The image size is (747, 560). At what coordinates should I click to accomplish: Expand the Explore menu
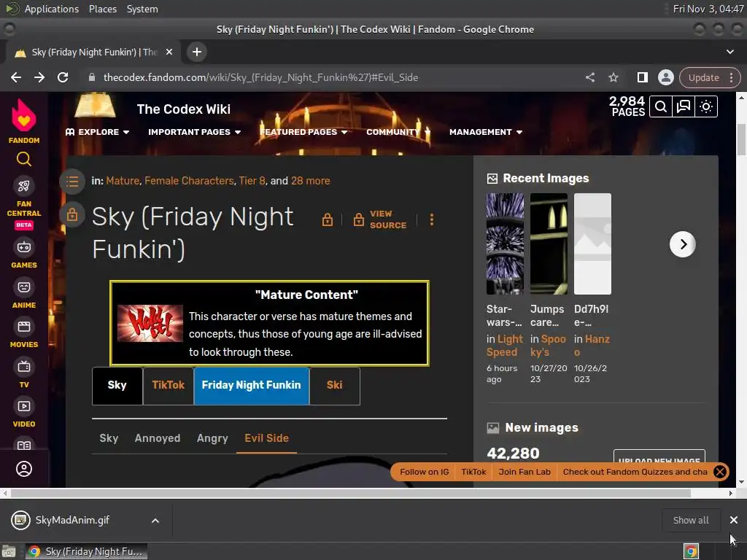pos(97,132)
